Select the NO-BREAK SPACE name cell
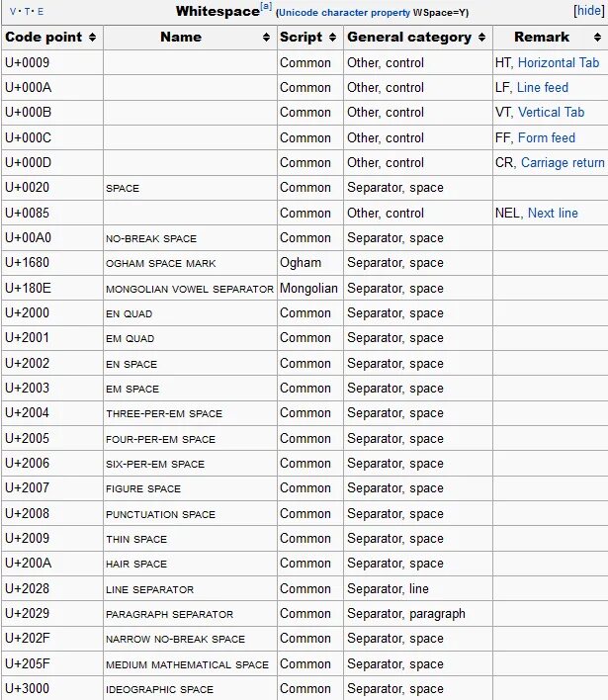608x700 pixels. [x=190, y=238]
